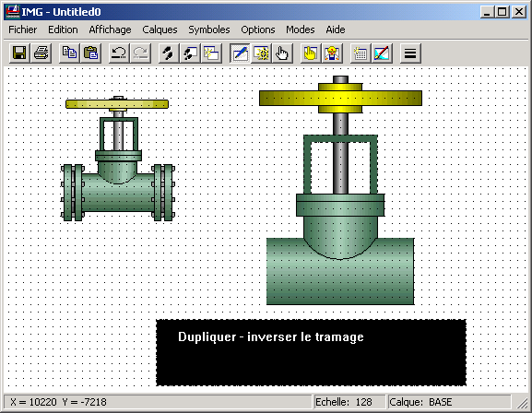532x413 pixels.
Task: Click the Save floppy disk icon
Action: 19,53
